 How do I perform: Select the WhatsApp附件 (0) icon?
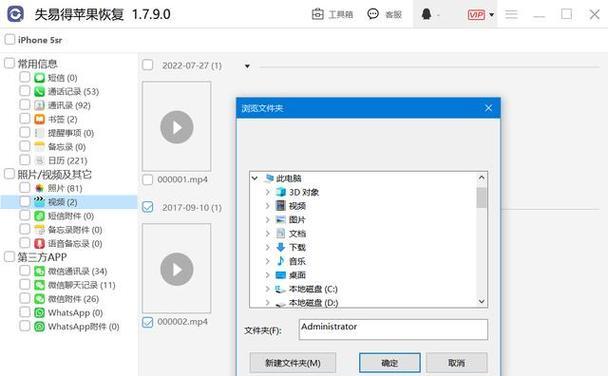point(40,326)
